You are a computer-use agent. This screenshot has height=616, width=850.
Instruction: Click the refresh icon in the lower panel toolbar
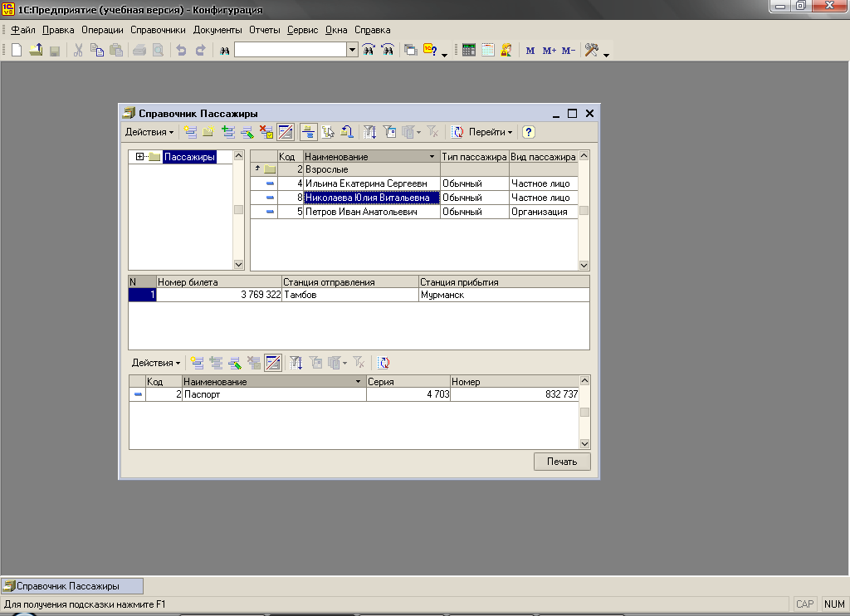383,363
